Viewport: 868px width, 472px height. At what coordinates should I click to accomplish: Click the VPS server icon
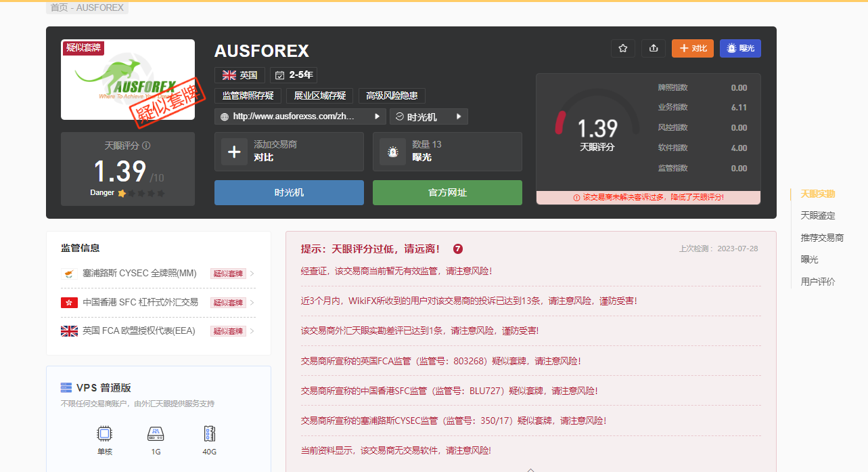click(x=66, y=387)
